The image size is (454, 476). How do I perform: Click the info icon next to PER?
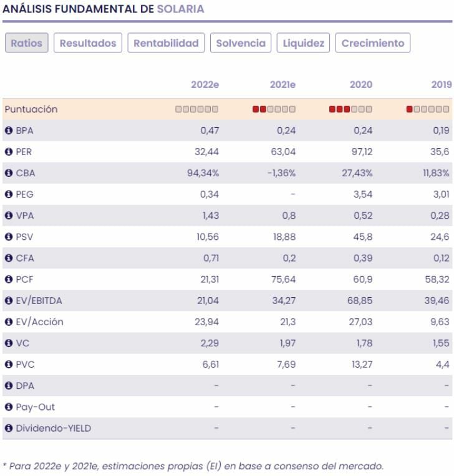(x=9, y=152)
